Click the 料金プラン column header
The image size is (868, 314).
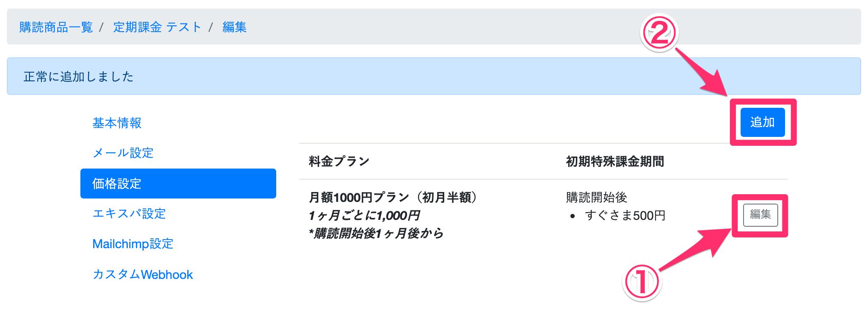339,162
